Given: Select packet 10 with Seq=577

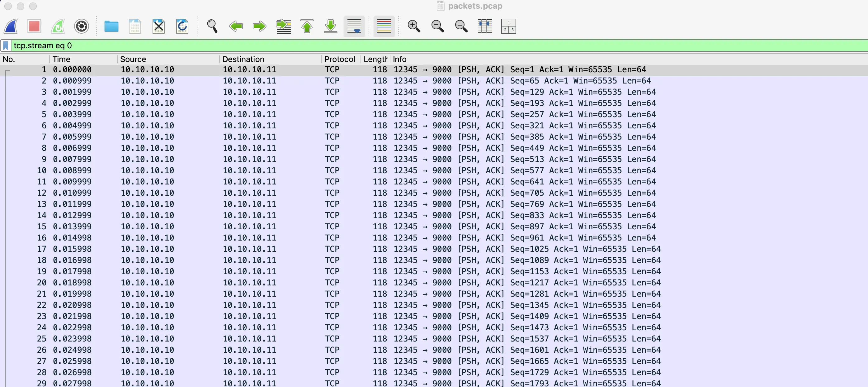Looking at the screenshot, I should pos(434,170).
